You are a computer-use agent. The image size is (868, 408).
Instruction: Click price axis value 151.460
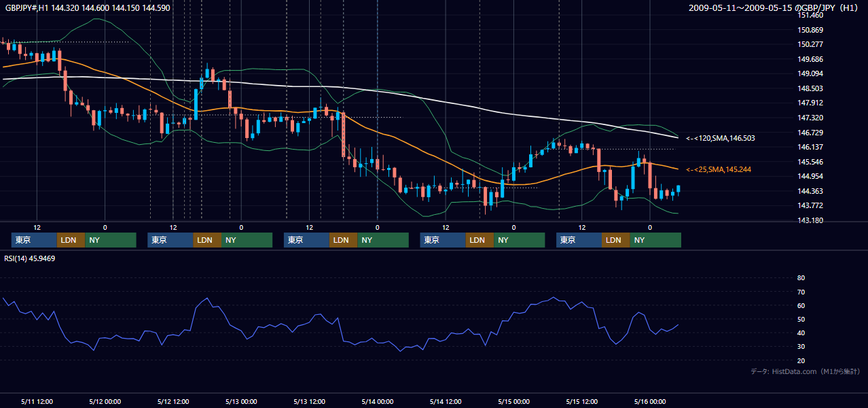810,15
